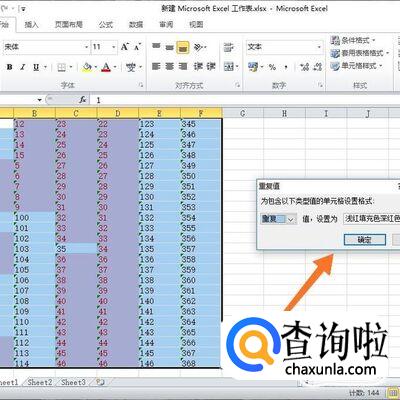Switch to the 公式 ribbon tab
The image size is (400, 400).
[106, 24]
